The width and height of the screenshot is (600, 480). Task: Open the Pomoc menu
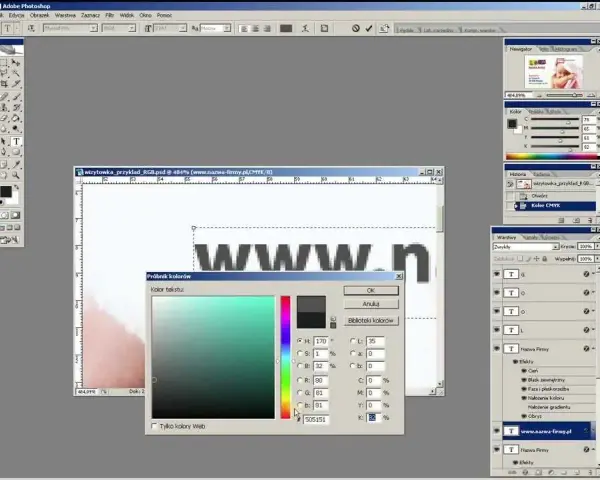[x=164, y=15]
